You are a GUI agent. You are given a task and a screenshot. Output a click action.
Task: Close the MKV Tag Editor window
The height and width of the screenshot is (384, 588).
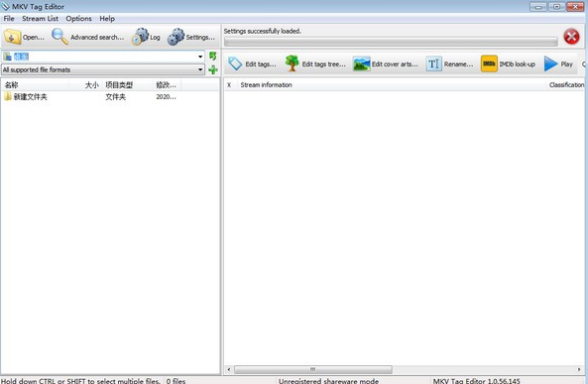tap(575, 6)
